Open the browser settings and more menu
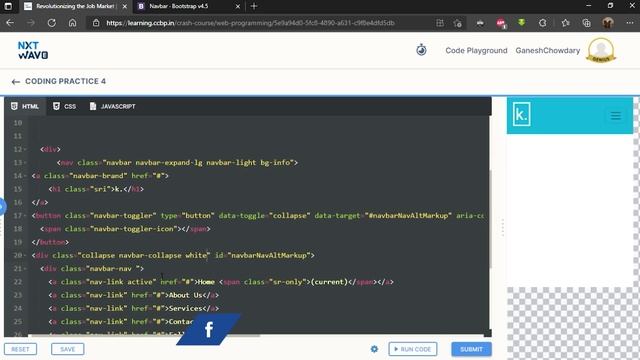640x360 pixels. point(630,23)
